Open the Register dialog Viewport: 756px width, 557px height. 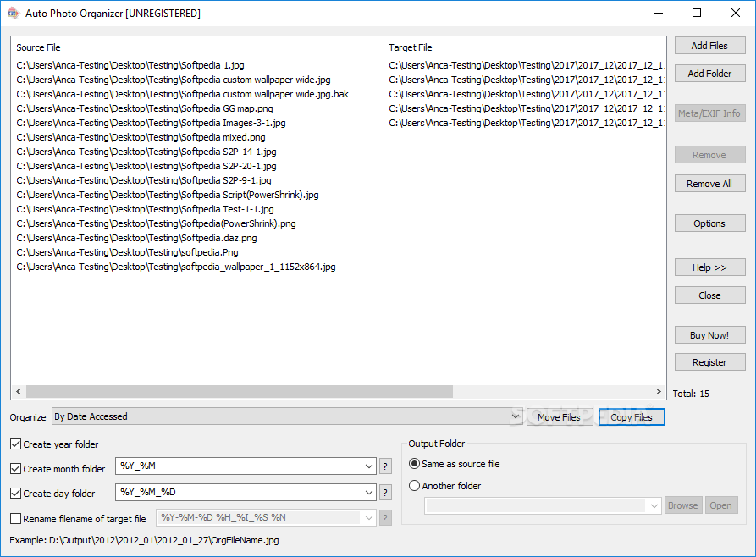click(x=709, y=361)
